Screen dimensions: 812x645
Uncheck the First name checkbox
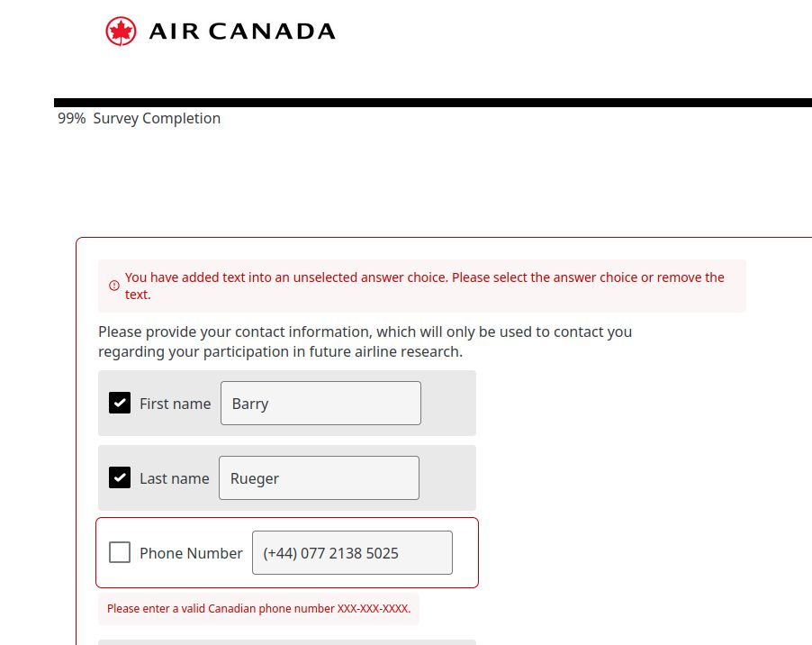tap(120, 403)
